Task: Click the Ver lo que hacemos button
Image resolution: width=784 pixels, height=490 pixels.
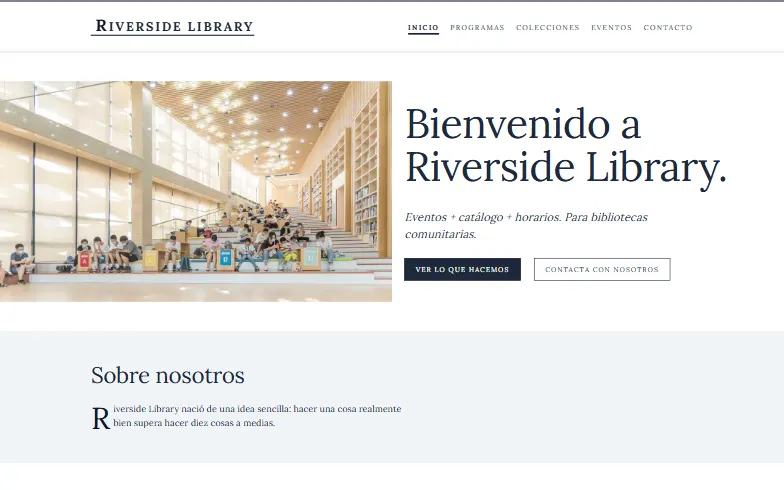Action: click(462, 270)
